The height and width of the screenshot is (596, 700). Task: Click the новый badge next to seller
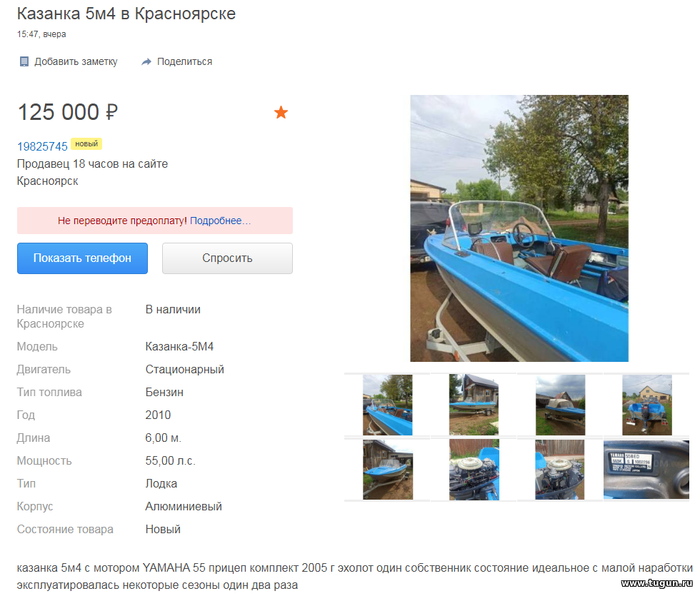(86, 143)
